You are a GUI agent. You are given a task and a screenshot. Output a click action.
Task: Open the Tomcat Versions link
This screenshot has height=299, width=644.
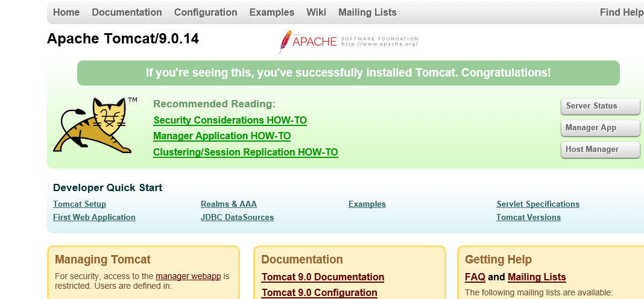tap(528, 217)
